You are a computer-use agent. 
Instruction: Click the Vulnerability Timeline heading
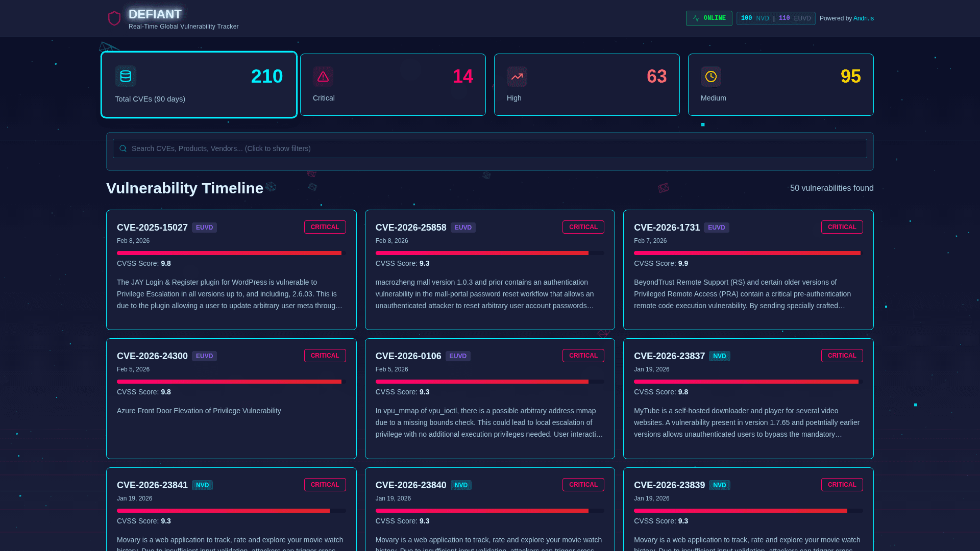[x=185, y=188]
